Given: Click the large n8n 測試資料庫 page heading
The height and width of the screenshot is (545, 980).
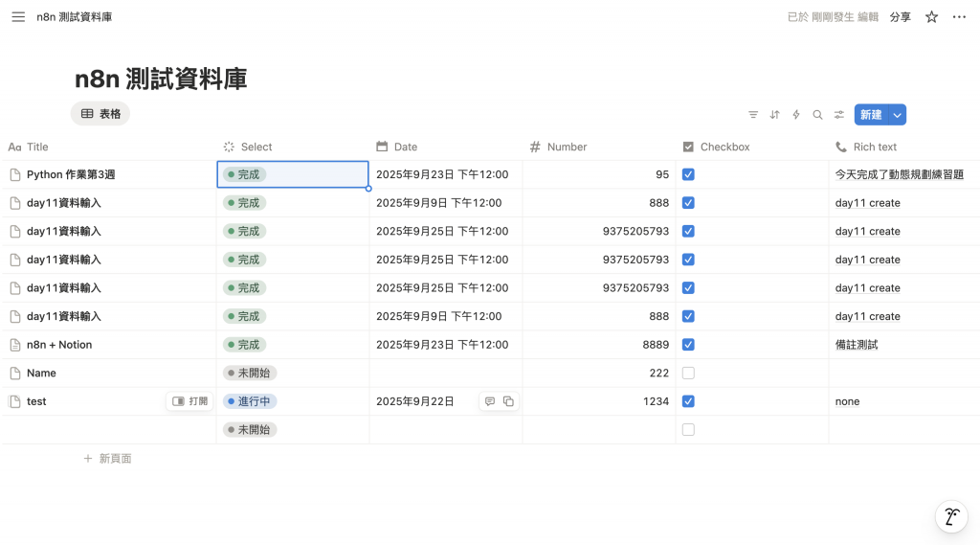Looking at the screenshot, I should 161,79.
